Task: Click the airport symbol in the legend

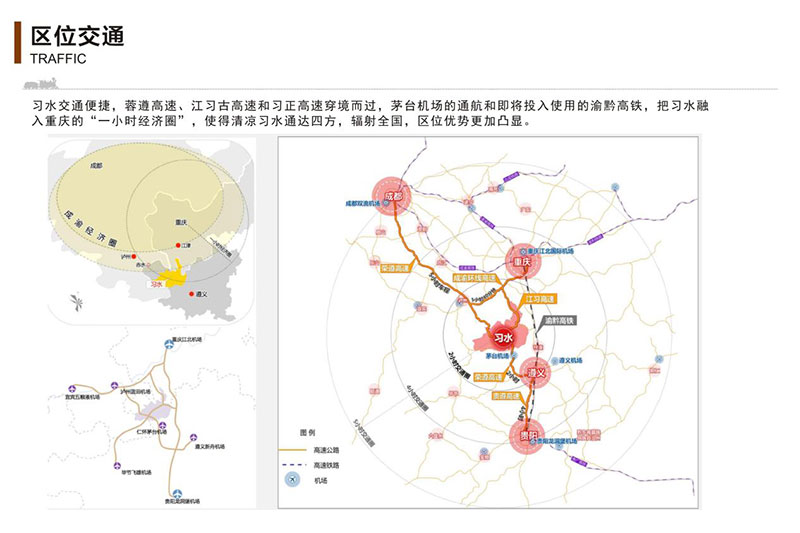Action: click(x=291, y=480)
